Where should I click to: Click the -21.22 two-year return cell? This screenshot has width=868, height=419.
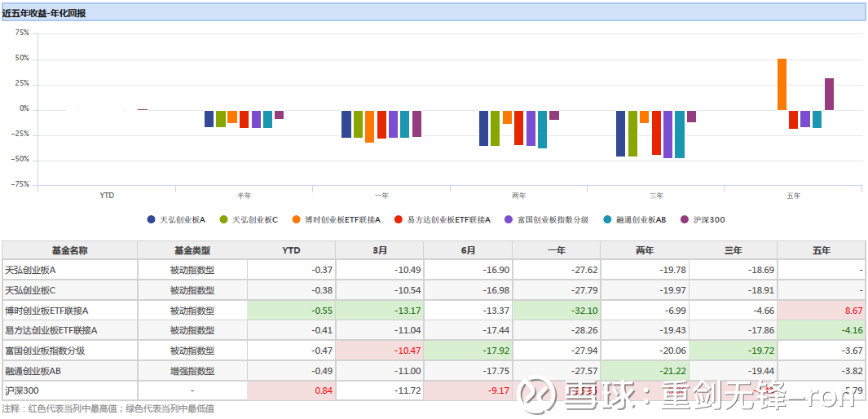click(645, 371)
